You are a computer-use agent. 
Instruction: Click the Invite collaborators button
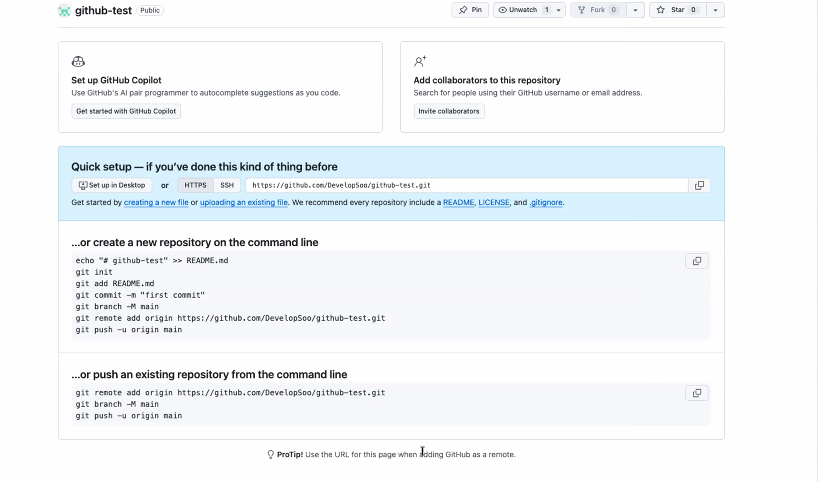(449, 111)
